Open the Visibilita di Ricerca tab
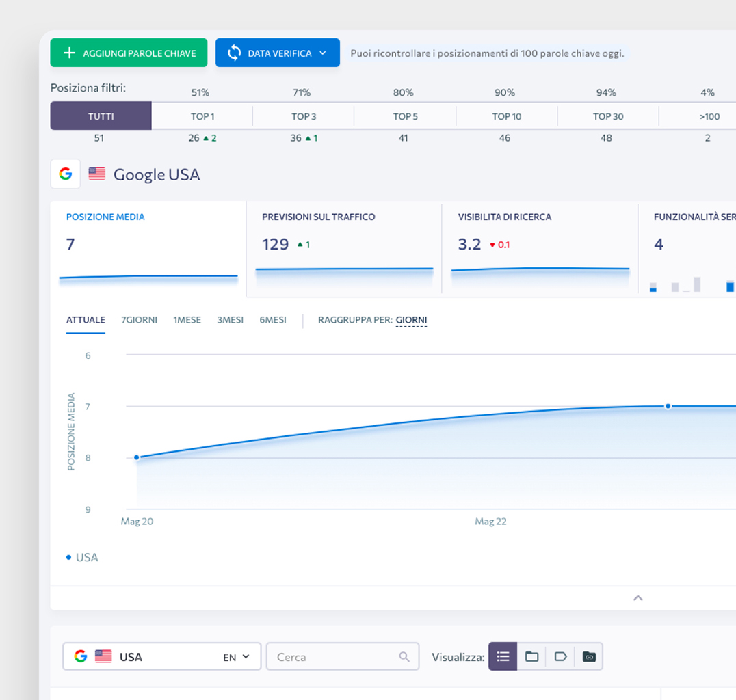736x700 pixels. point(540,249)
